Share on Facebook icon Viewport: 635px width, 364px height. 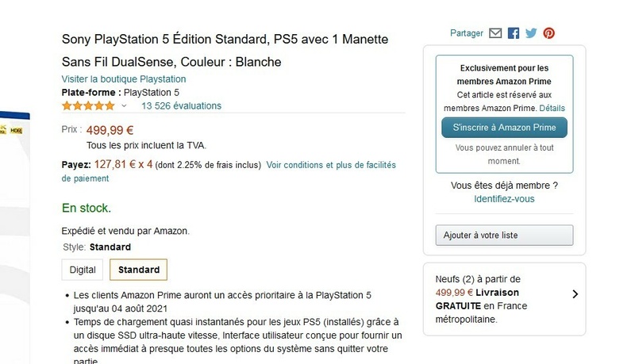tap(514, 33)
